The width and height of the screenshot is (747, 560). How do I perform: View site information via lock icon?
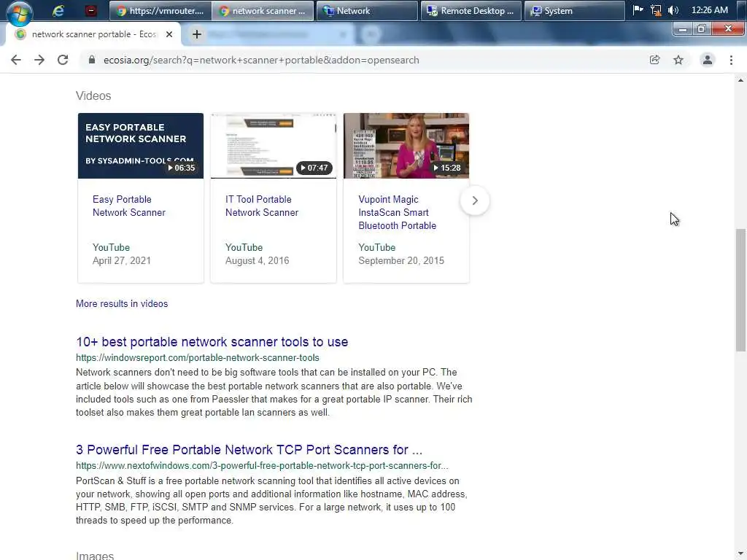point(92,60)
